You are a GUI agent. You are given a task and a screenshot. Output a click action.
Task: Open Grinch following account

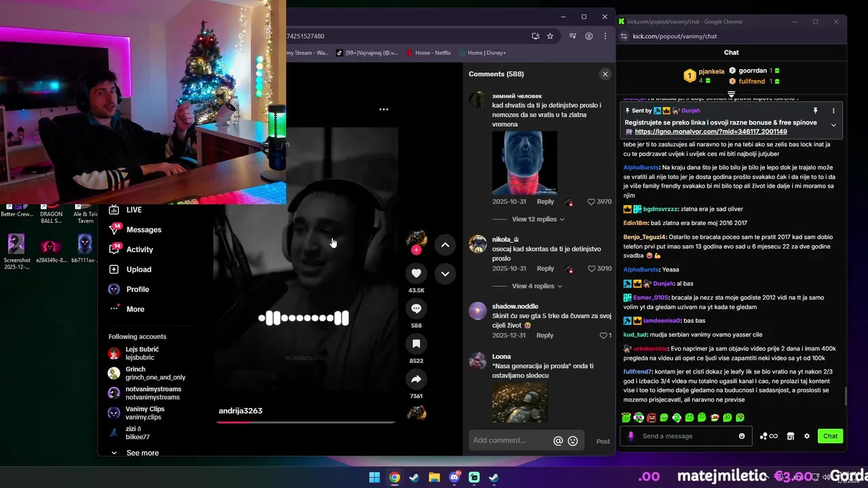[146, 373]
